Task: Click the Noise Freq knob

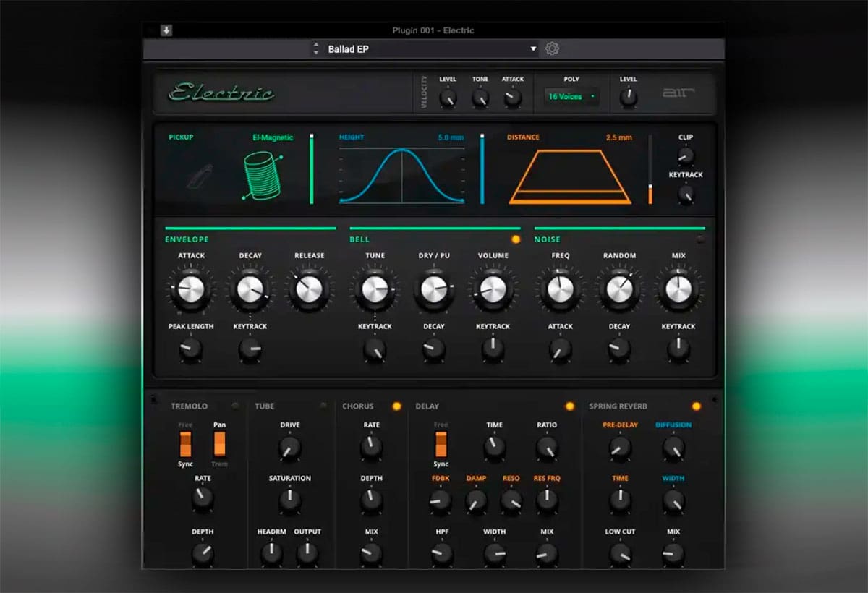Action: click(561, 290)
